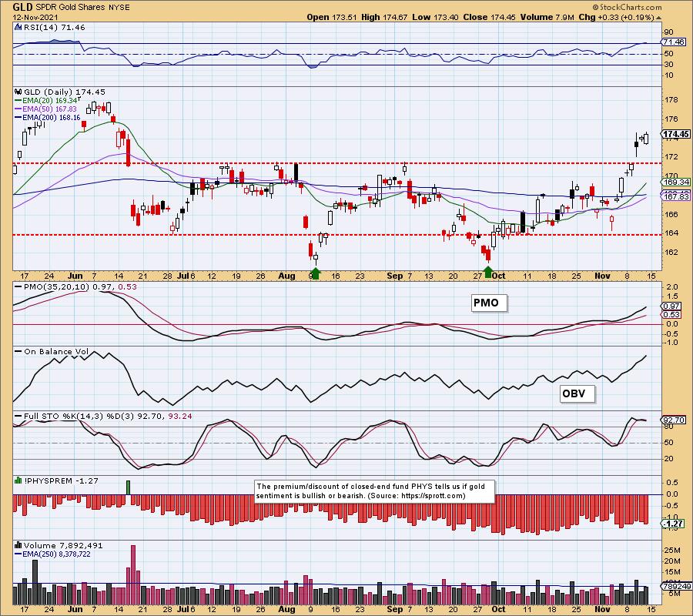Click the EMA(200) 168.16 legend
The height and width of the screenshot is (616, 693).
click(47, 118)
